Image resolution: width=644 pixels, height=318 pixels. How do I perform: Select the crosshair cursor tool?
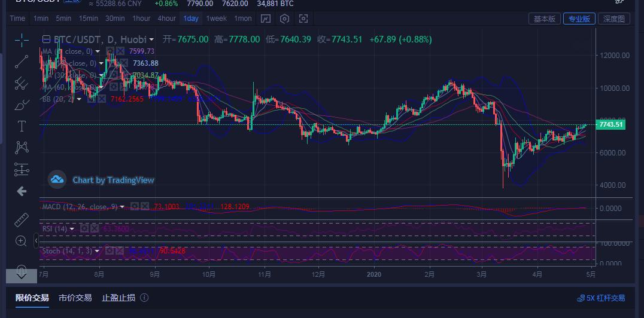pos(22,41)
